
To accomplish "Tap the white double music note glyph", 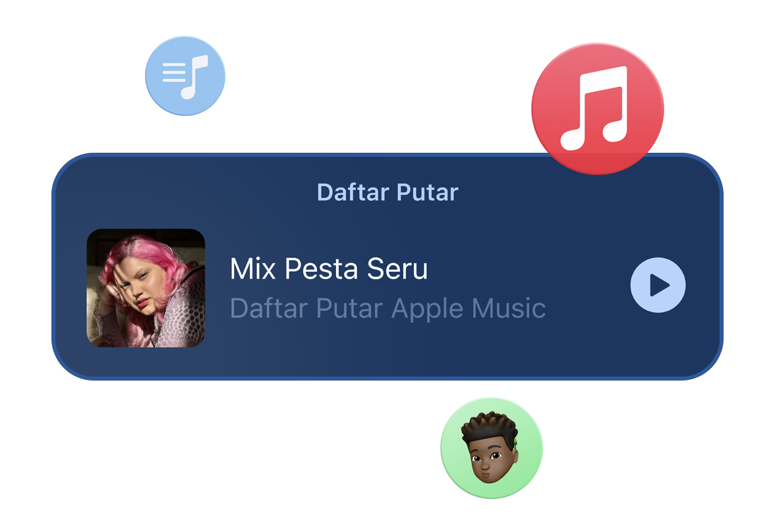I will [x=594, y=108].
